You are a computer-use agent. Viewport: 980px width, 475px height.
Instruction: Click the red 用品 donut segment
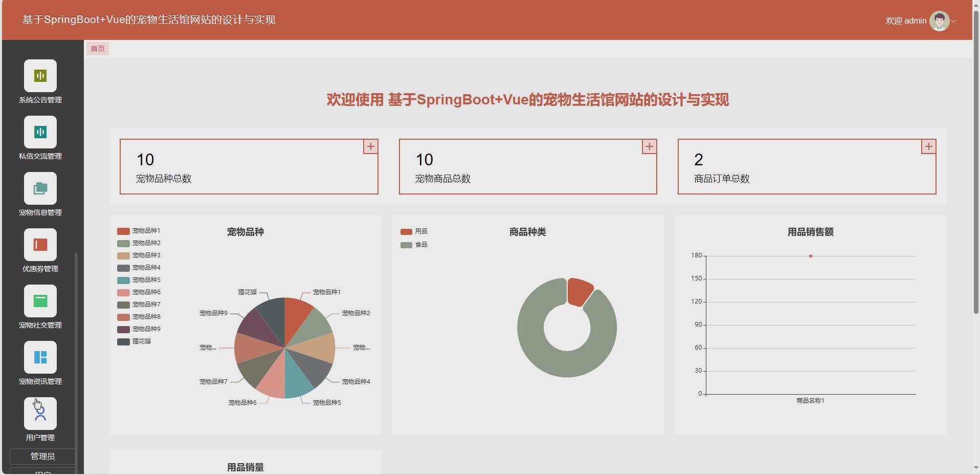(579, 291)
